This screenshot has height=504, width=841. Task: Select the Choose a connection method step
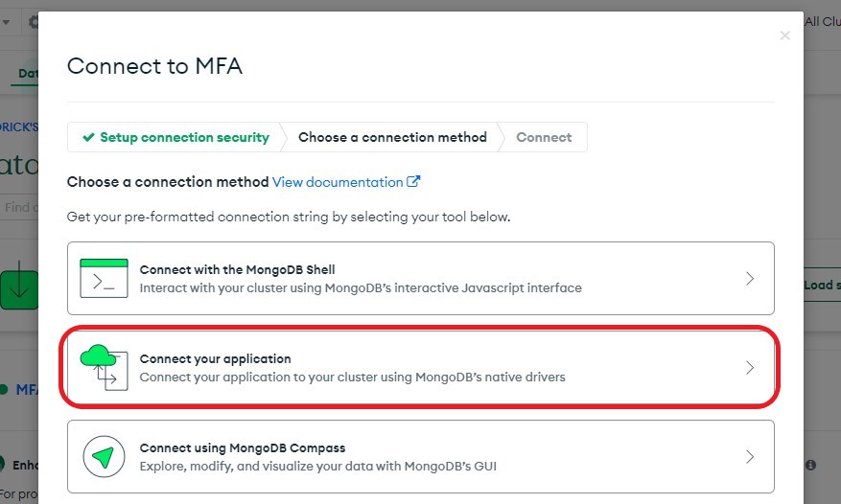(x=392, y=137)
